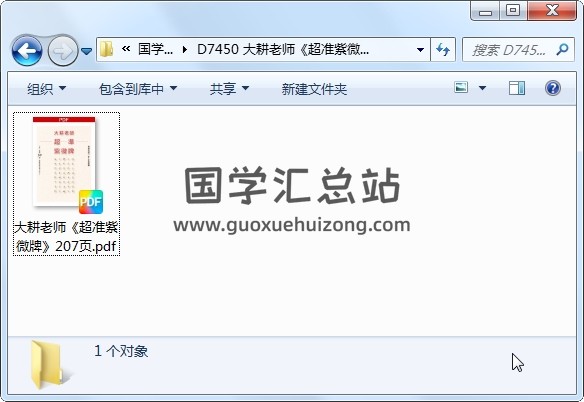The image size is (584, 402).
Task: Open the 共享 dropdown menu
Action: (229, 89)
